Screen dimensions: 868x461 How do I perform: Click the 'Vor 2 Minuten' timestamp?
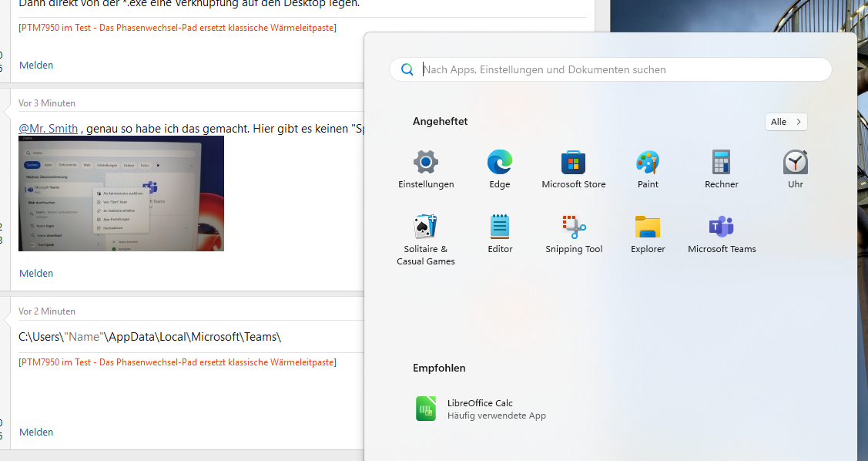click(x=46, y=311)
